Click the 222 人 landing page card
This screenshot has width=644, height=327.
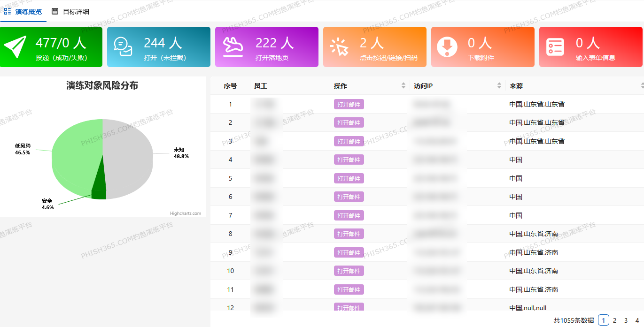tap(266, 47)
